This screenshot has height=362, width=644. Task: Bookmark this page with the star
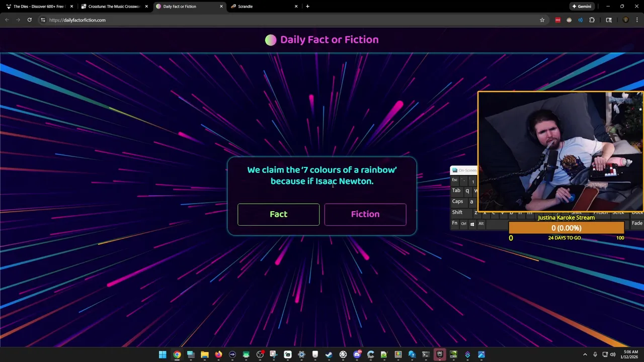[542, 20]
